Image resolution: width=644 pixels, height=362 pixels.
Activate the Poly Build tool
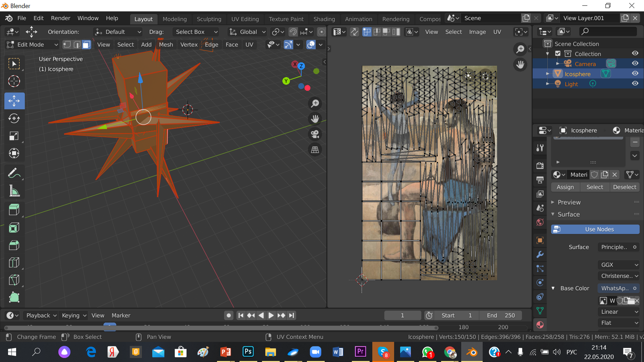pos(14,297)
